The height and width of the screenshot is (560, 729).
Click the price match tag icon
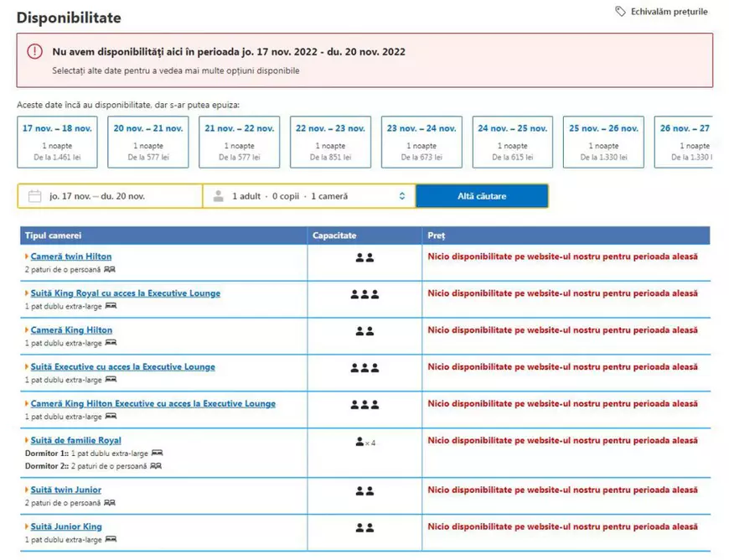tap(620, 12)
